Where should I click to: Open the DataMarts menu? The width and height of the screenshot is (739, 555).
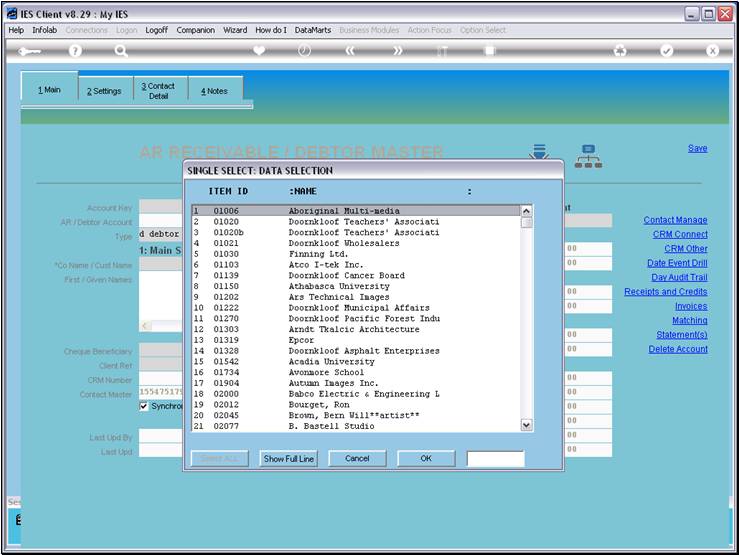313,30
